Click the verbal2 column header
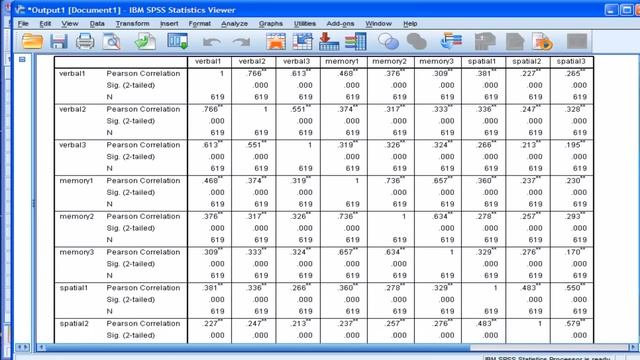This screenshot has height=360, width=640. click(252, 61)
